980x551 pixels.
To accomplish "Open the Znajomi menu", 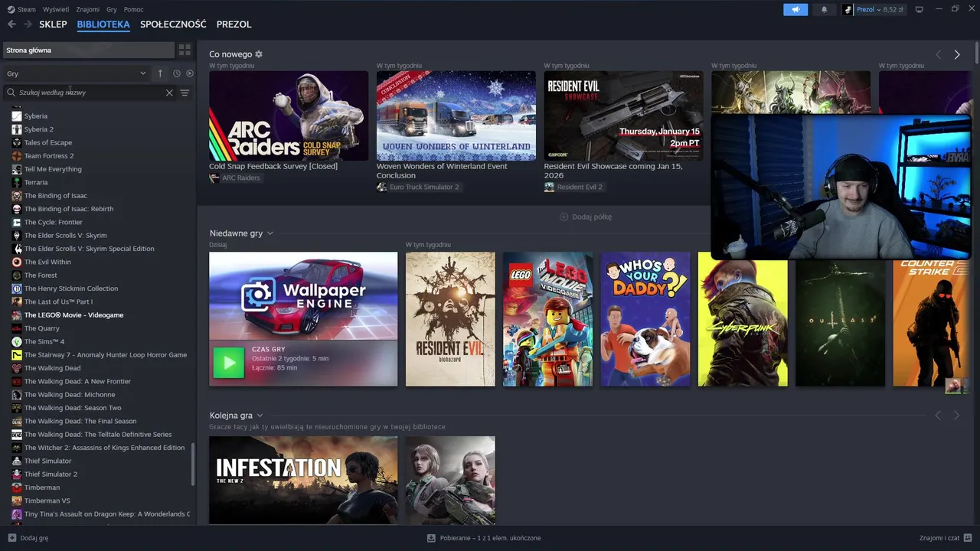I will pyautogui.click(x=88, y=9).
